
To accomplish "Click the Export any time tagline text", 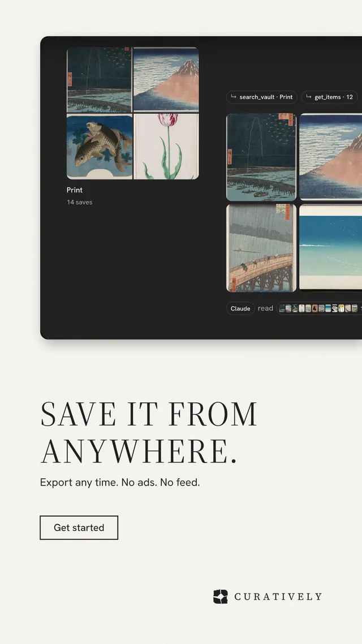I will [x=120, y=482].
